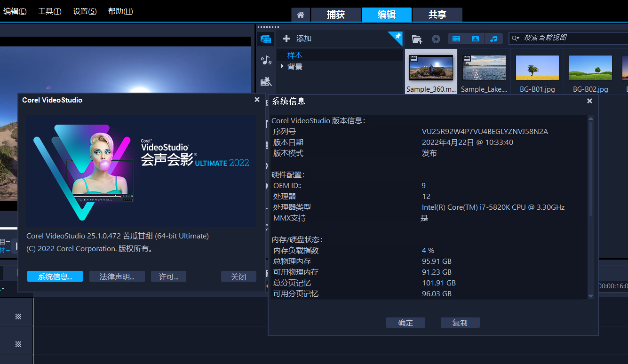The image size is (628, 364).
Task: Close the 系统信息 window with X
Action: pyautogui.click(x=589, y=101)
